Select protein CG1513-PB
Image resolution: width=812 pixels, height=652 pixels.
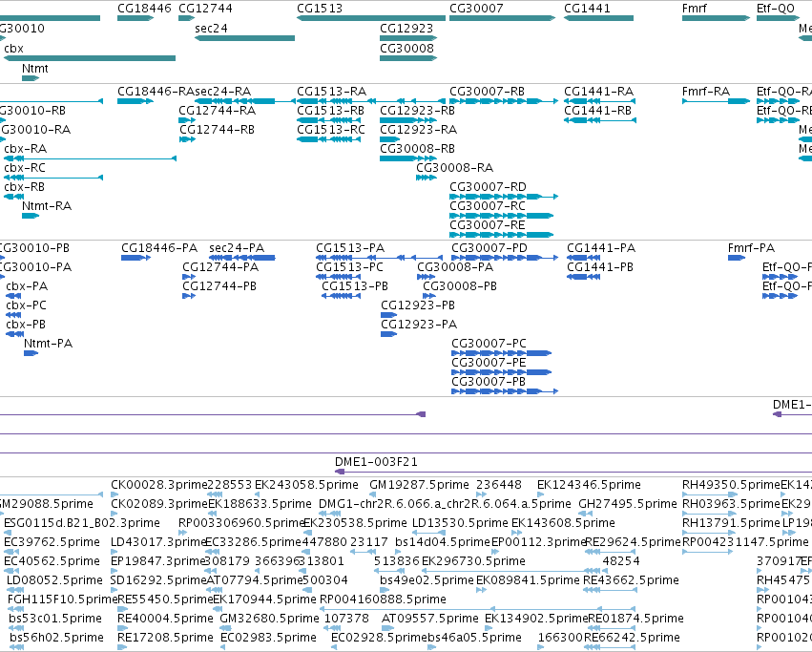click(x=341, y=296)
